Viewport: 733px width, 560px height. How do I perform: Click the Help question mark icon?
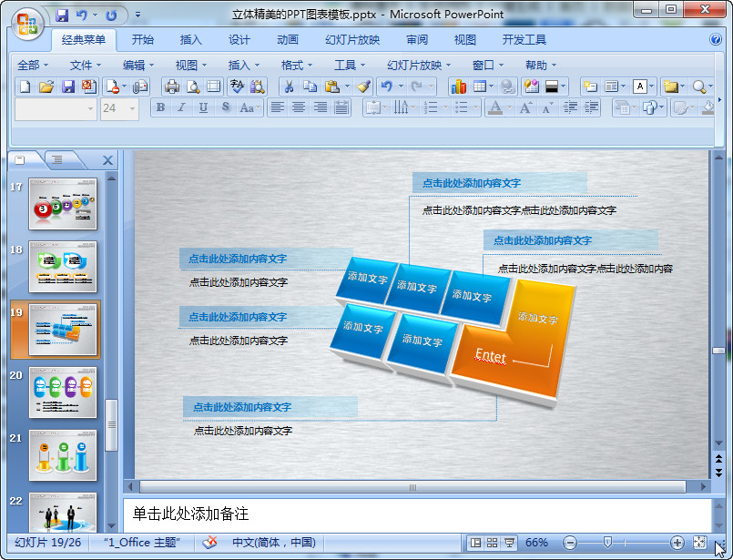pos(715,39)
